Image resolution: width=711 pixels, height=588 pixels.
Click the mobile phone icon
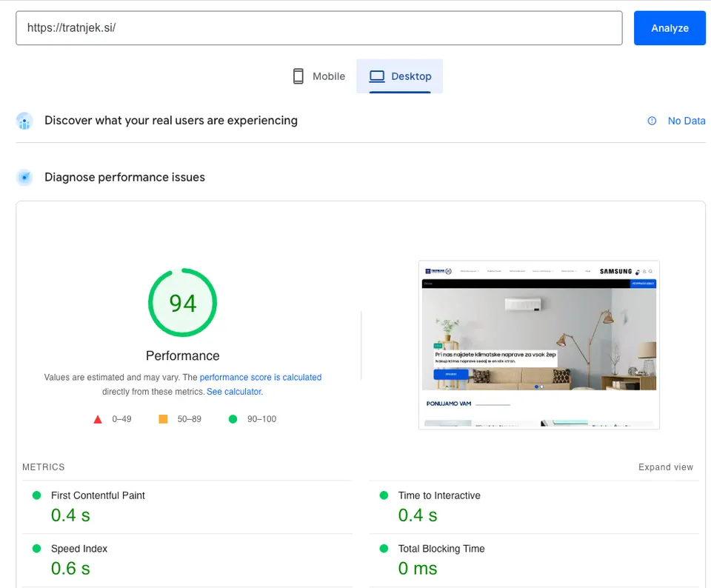coord(298,76)
